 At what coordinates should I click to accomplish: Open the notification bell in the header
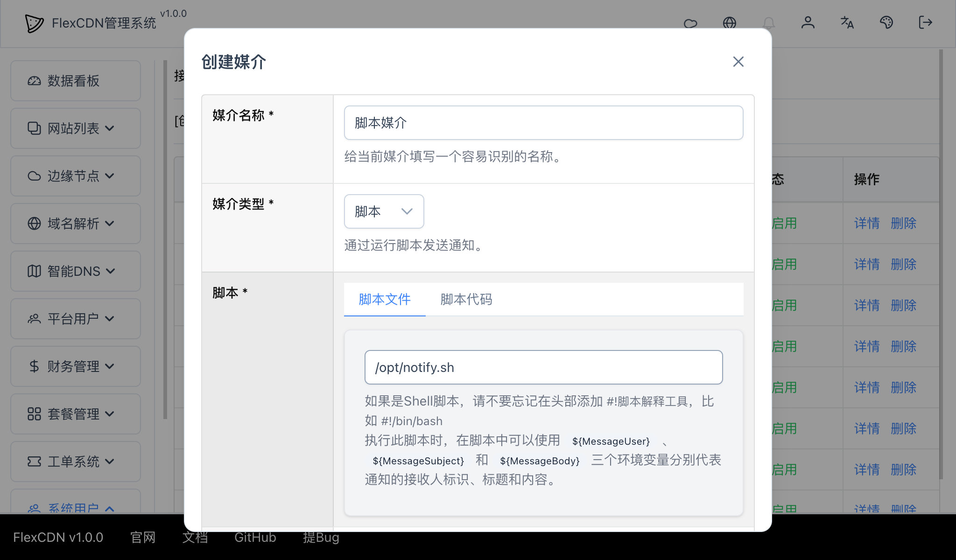(769, 22)
